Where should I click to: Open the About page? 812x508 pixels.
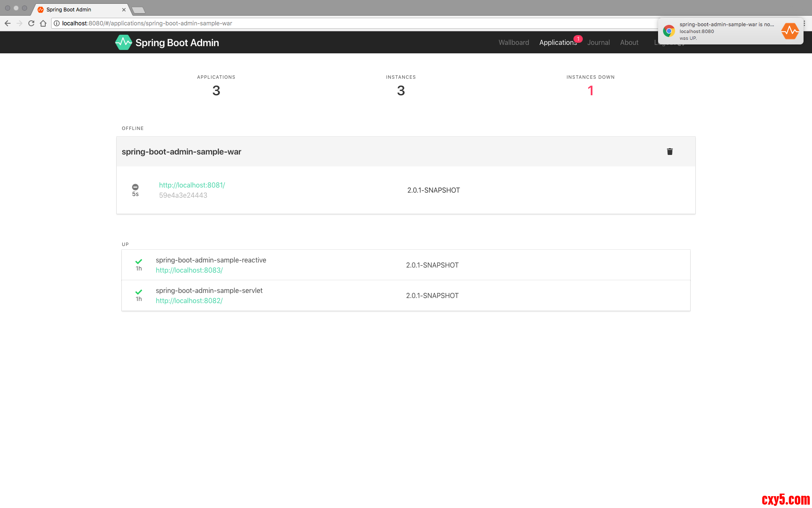[629, 42]
